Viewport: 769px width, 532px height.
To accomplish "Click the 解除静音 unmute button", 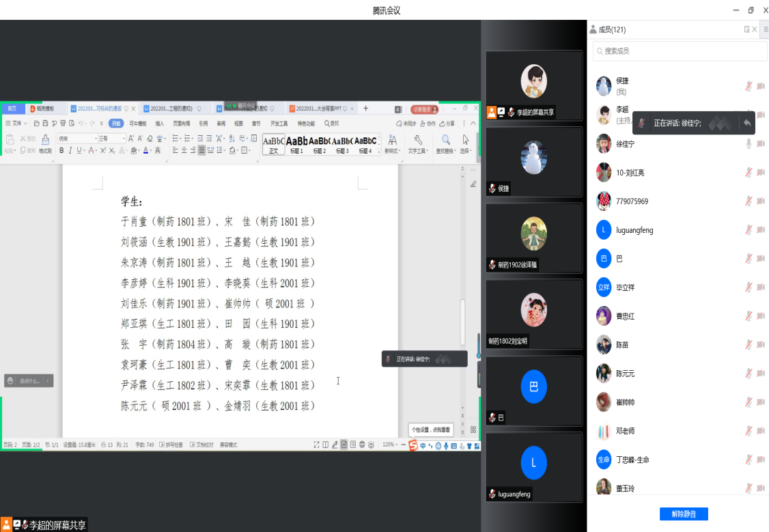I will pyautogui.click(x=683, y=514).
